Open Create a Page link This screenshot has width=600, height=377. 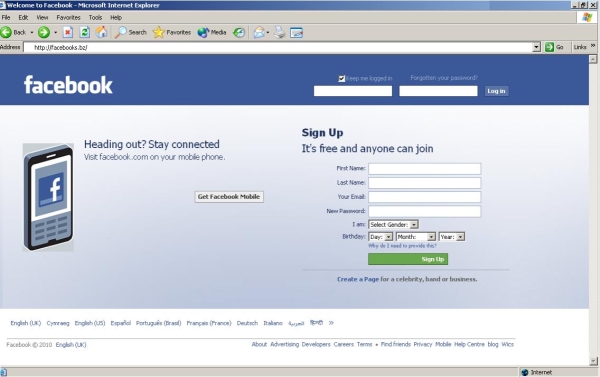(358, 279)
